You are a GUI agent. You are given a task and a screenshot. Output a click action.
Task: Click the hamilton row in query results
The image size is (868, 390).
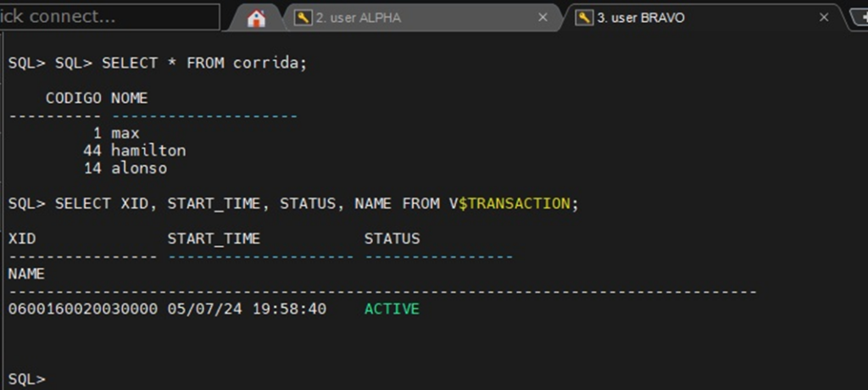click(x=147, y=151)
